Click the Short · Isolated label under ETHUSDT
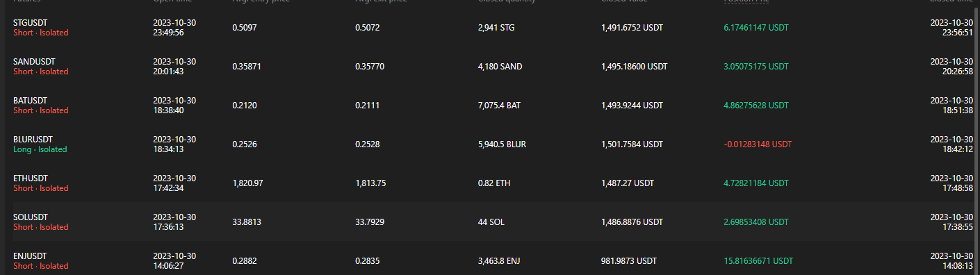The height and width of the screenshot is (275, 980). (x=41, y=188)
